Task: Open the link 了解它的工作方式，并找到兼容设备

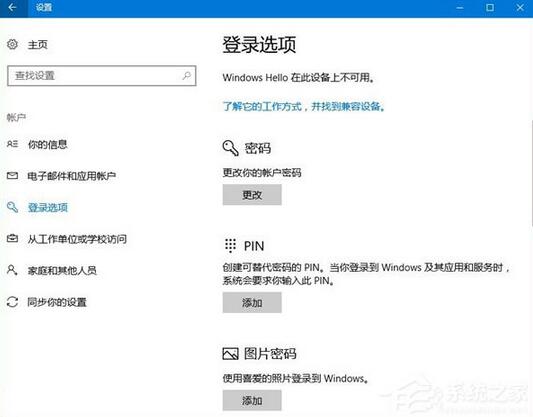Action: pos(304,106)
